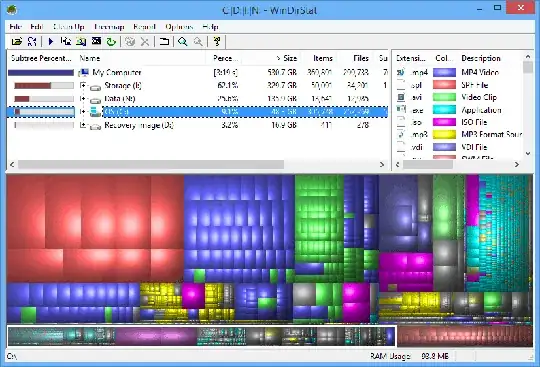Click the greyed-out recycle bin toolbar icon
Screen dimensions: 540x367
pos(130,42)
